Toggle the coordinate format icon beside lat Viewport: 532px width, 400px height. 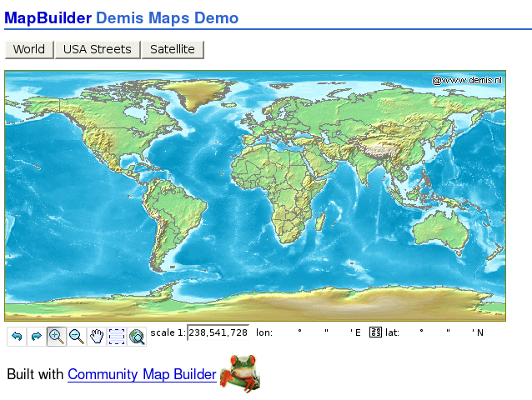pos(375,332)
